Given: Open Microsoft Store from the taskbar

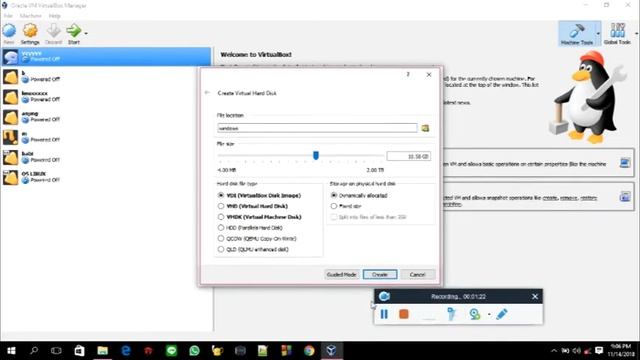Looking at the screenshot, I should point(79,351).
